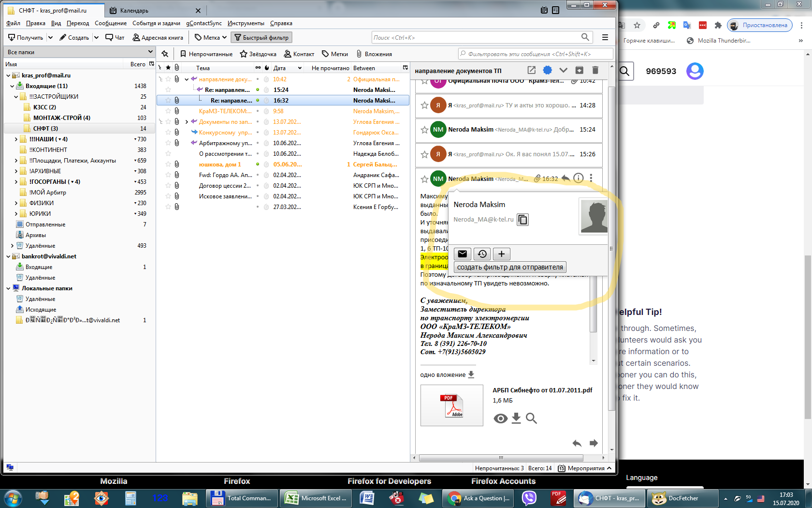Click the forward arrow at the bottom of the conversation
This screenshot has height=508, width=812.
[594, 443]
